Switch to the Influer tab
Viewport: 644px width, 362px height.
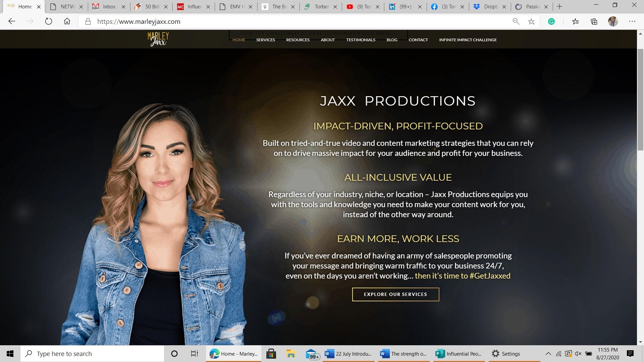[x=193, y=6]
